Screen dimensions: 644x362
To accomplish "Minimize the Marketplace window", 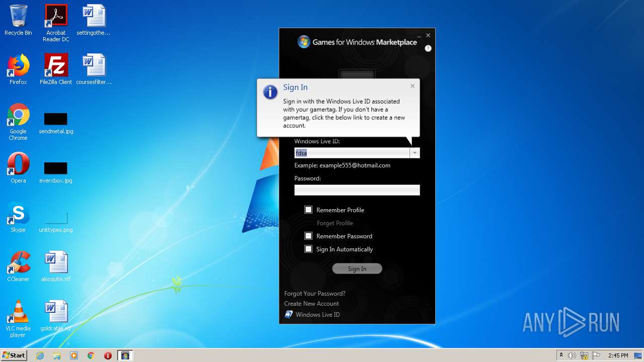I will coord(420,36).
